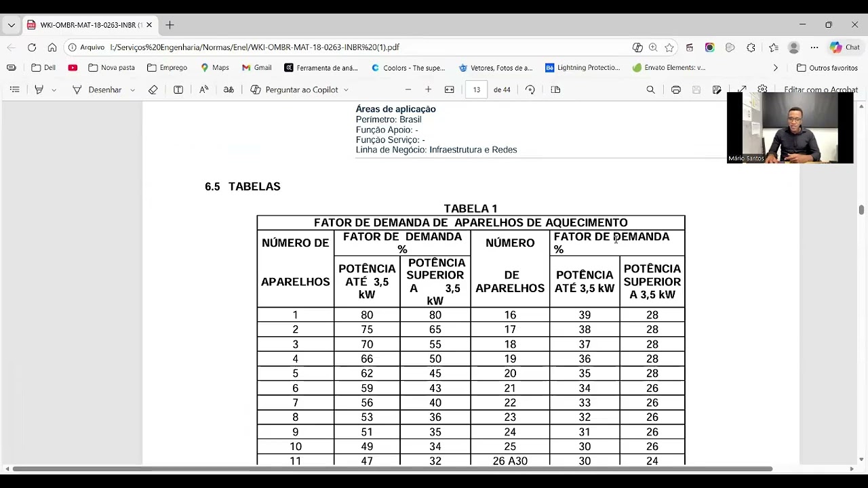This screenshot has width=868, height=488.
Task: Open the Maps bookmark
Action: pos(214,68)
